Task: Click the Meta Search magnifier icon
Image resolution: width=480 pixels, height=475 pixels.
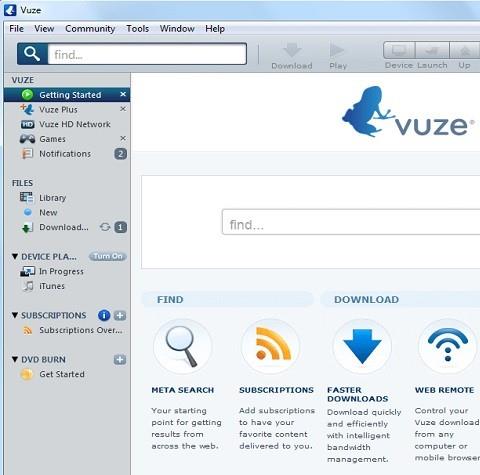Action: [x=182, y=347]
